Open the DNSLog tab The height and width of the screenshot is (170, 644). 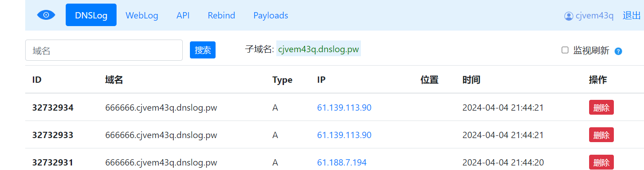[91, 15]
